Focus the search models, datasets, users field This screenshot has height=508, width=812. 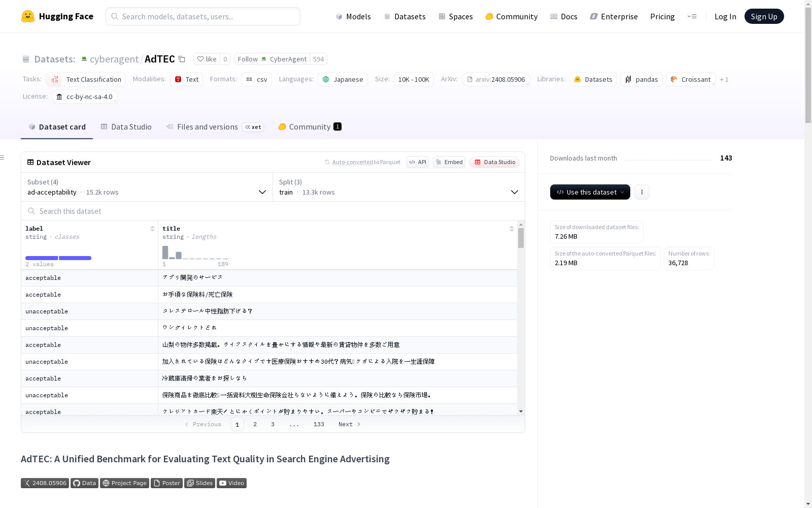[203, 16]
